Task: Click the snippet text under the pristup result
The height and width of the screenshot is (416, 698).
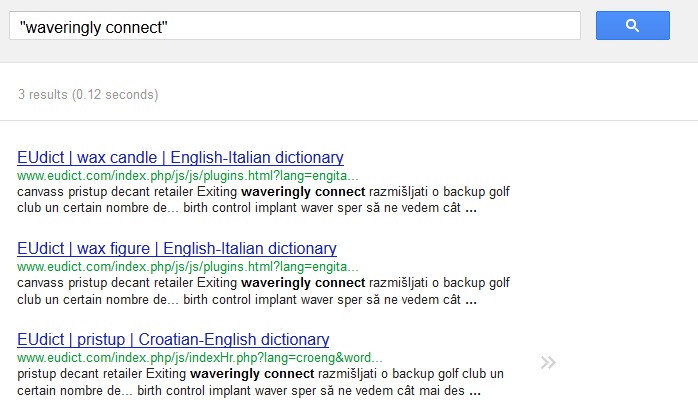Action: (x=260, y=382)
